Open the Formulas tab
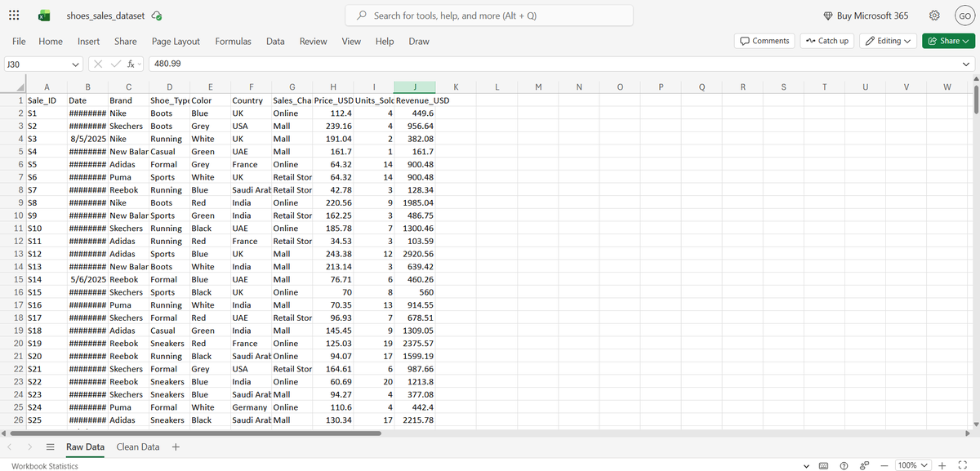 pos(233,41)
